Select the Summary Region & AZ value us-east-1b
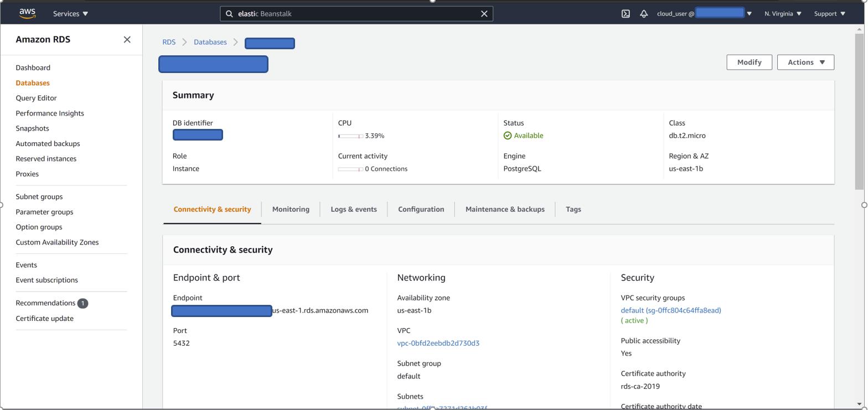868x410 pixels. pyautogui.click(x=686, y=169)
